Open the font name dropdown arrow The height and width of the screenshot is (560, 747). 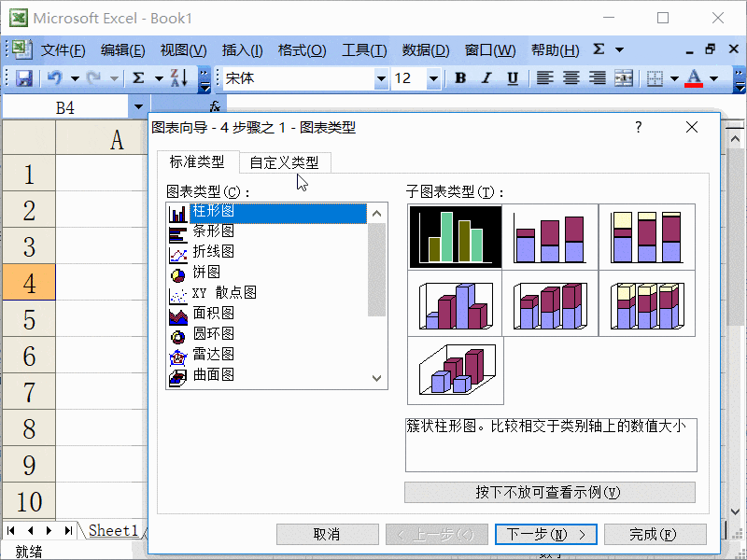[381, 79]
